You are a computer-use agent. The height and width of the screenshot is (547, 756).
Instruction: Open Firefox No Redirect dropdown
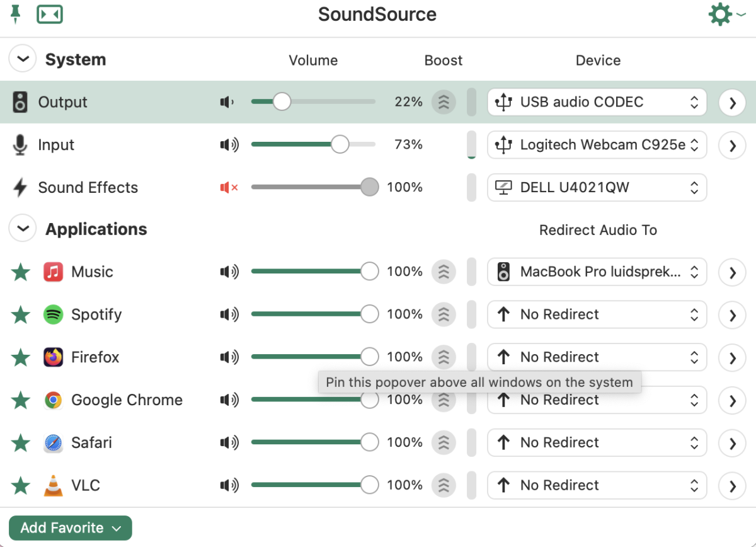597,357
